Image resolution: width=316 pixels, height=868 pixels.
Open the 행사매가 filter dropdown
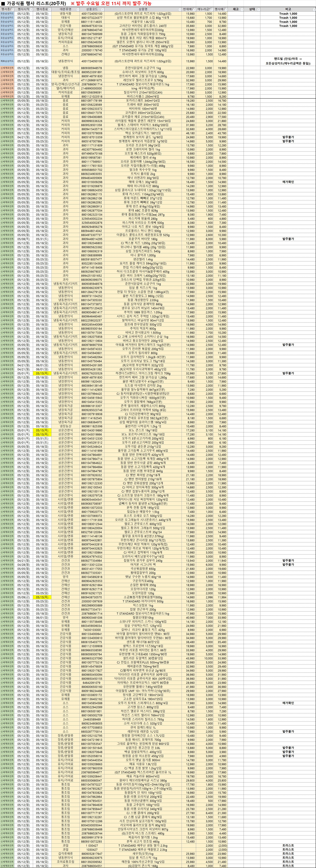pyautogui.click(x=226, y=9)
